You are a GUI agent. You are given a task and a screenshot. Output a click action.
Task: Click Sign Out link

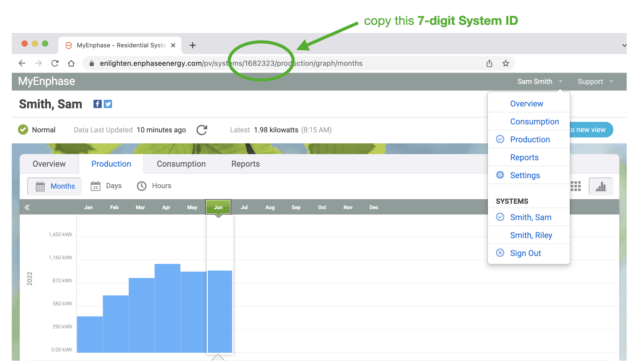click(525, 253)
